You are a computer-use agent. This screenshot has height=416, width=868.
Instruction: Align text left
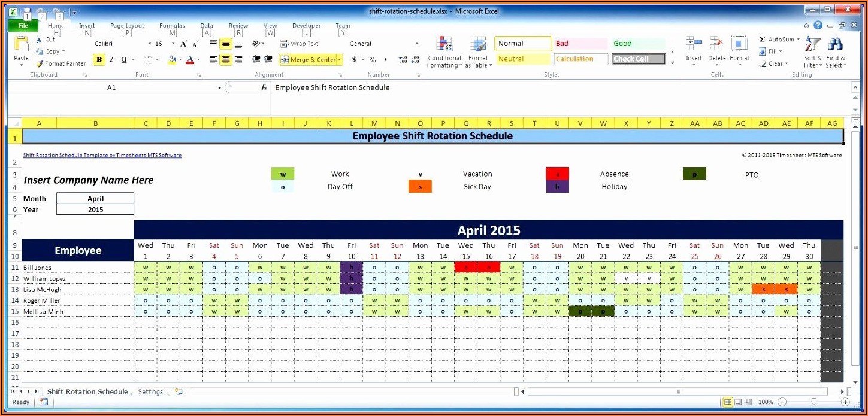point(213,59)
